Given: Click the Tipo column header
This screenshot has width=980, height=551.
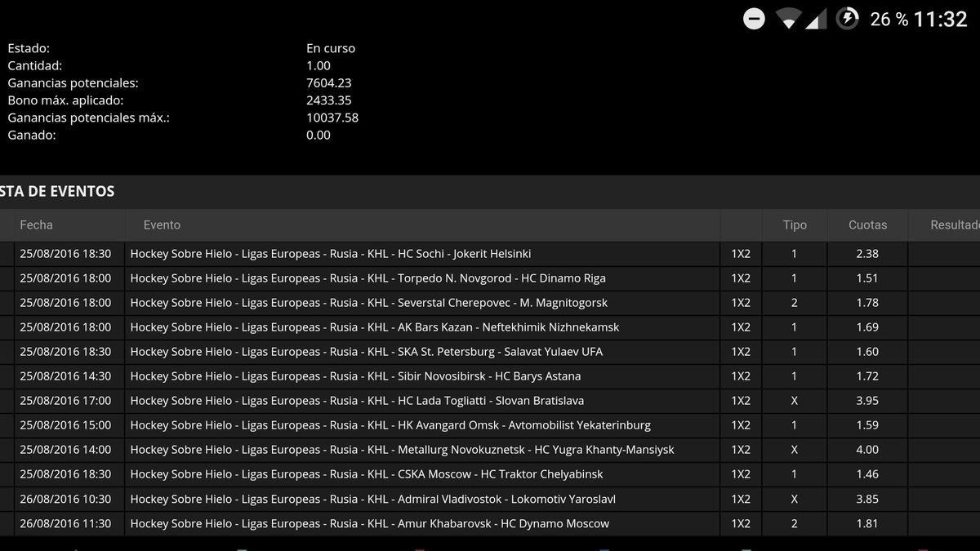Looking at the screenshot, I should [x=795, y=224].
